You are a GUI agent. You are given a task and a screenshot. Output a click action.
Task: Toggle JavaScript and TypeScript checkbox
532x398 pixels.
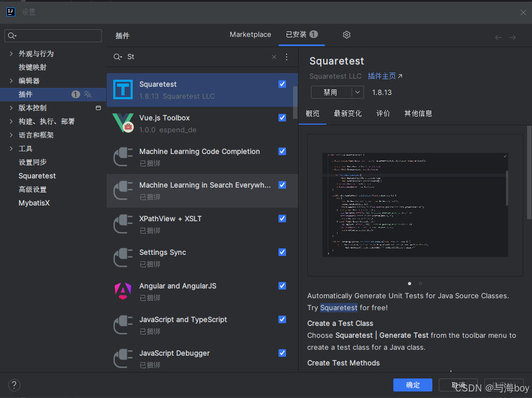[x=282, y=319]
